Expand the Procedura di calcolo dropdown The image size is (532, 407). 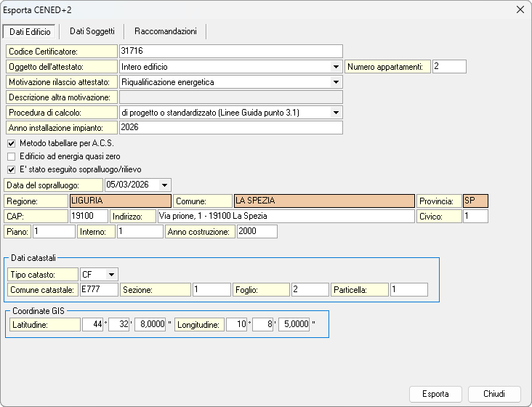tap(335, 113)
